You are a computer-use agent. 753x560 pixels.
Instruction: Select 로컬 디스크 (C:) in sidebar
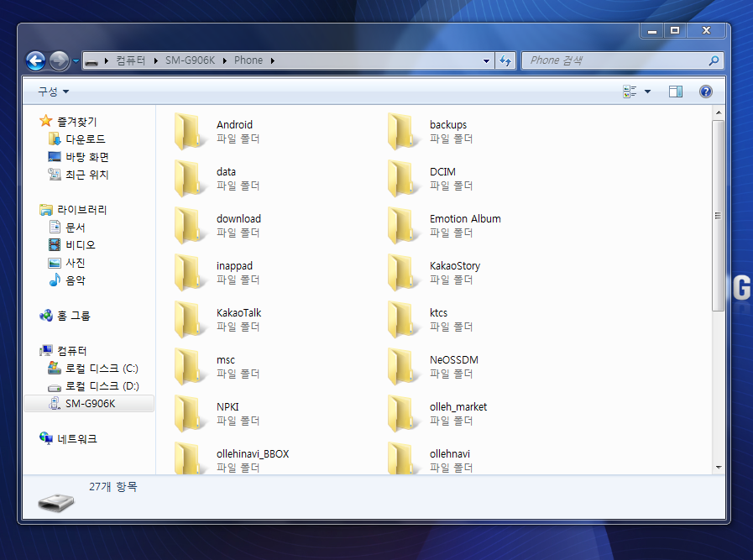[x=102, y=369]
